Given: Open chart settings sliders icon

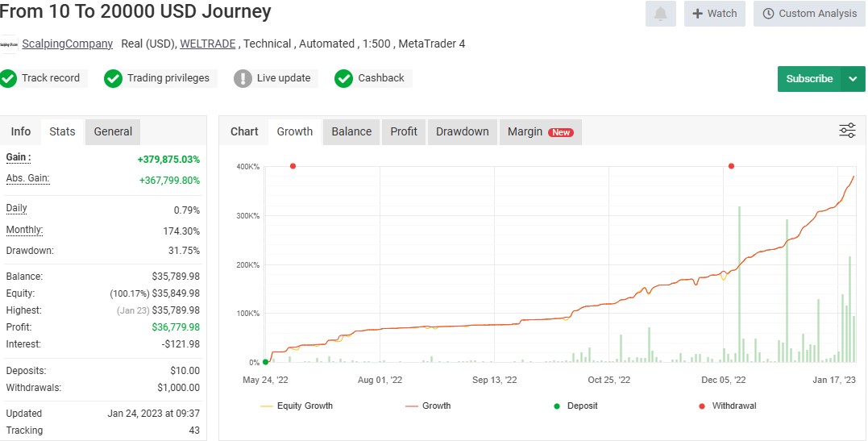Looking at the screenshot, I should pos(847,131).
